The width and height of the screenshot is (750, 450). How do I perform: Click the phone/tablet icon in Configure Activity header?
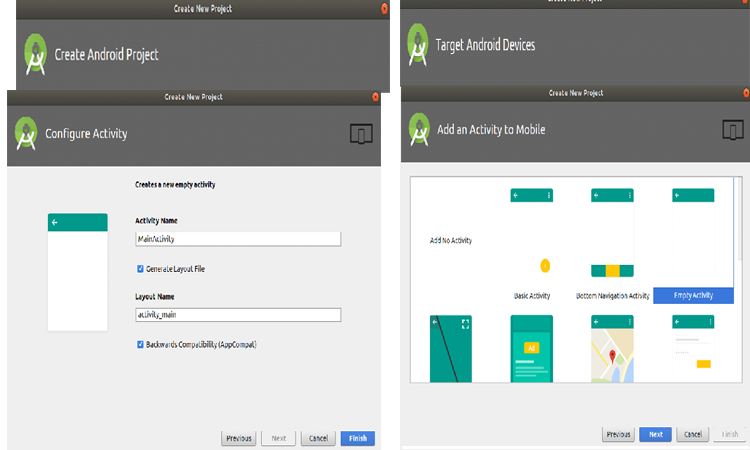361,134
